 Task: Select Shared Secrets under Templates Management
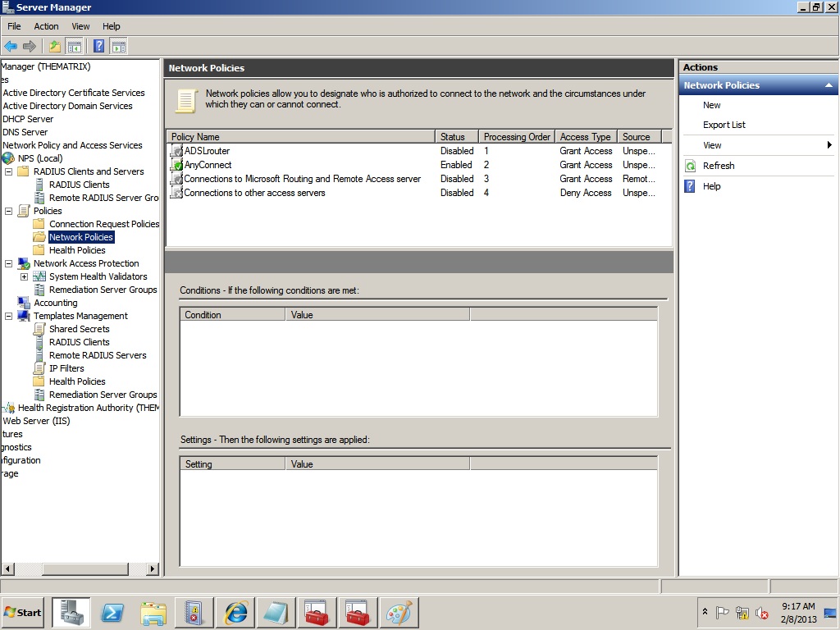click(80, 329)
